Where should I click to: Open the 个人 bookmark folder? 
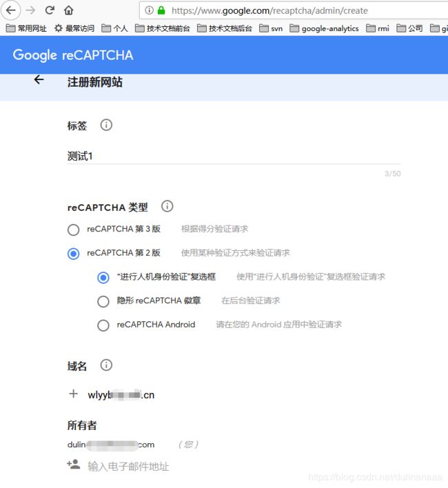pyautogui.click(x=115, y=29)
